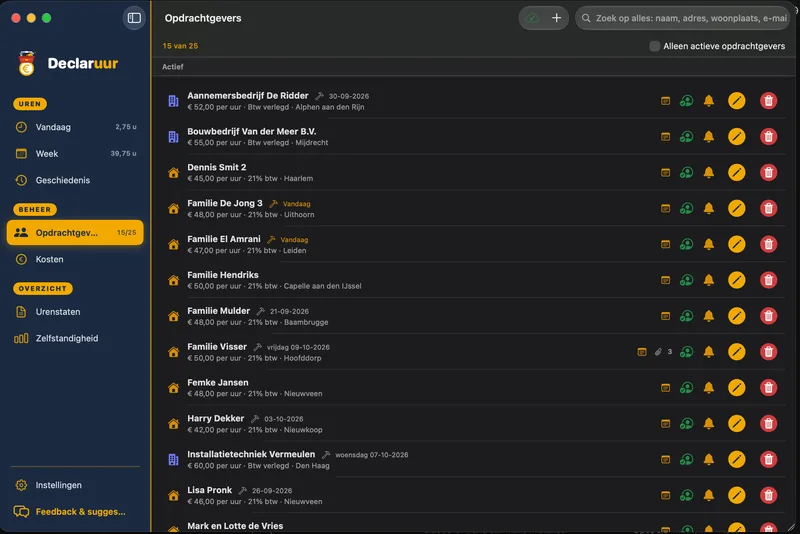Open the notes icon for Familie Visser
800x534 pixels.
point(642,352)
